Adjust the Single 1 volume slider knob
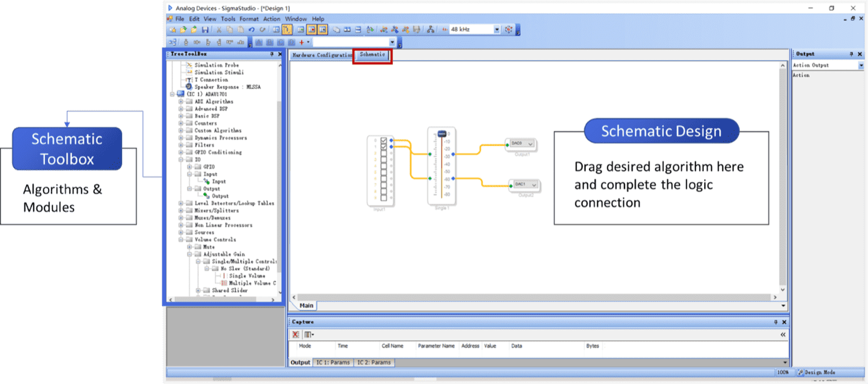The width and height of the screenshot is (868, 384). (x=442, y=134)
